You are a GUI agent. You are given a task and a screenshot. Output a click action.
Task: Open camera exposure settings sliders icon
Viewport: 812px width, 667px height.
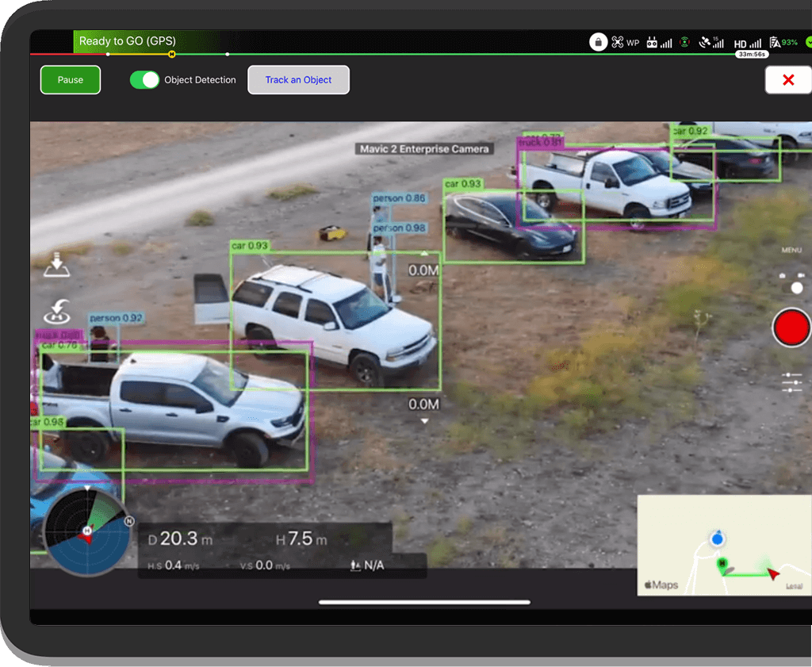[792, 382]
